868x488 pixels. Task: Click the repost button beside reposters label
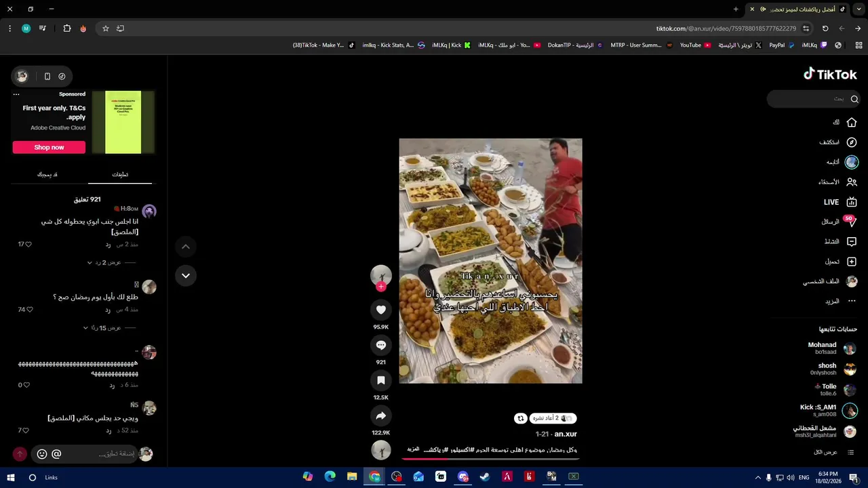(520, 418)
